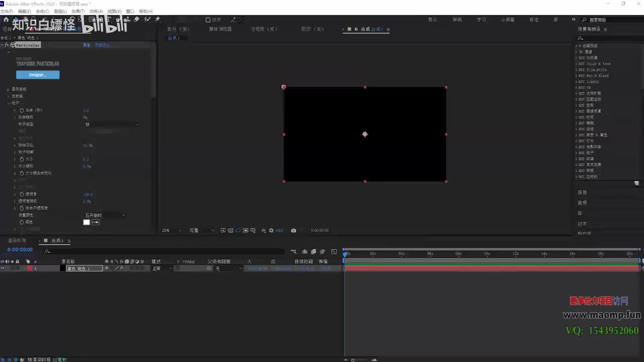Open the grid and guide options icon
The image size is (644, 362).
(x=253, y=230)
